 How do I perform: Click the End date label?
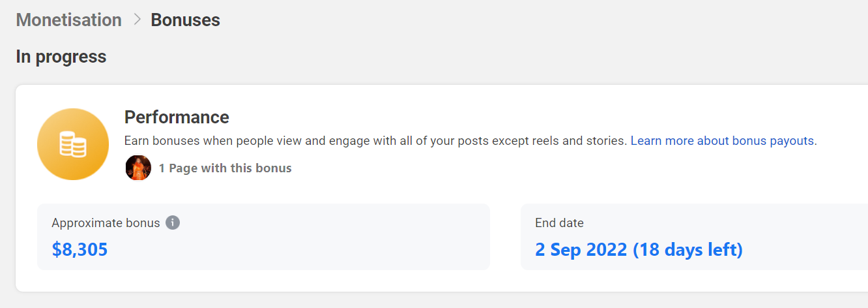coord(559,223)
